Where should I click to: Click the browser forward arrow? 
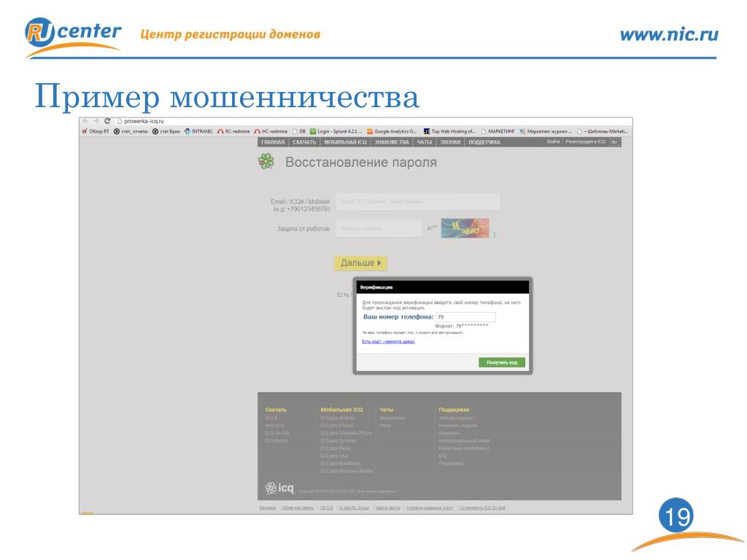tap(96, 121)
